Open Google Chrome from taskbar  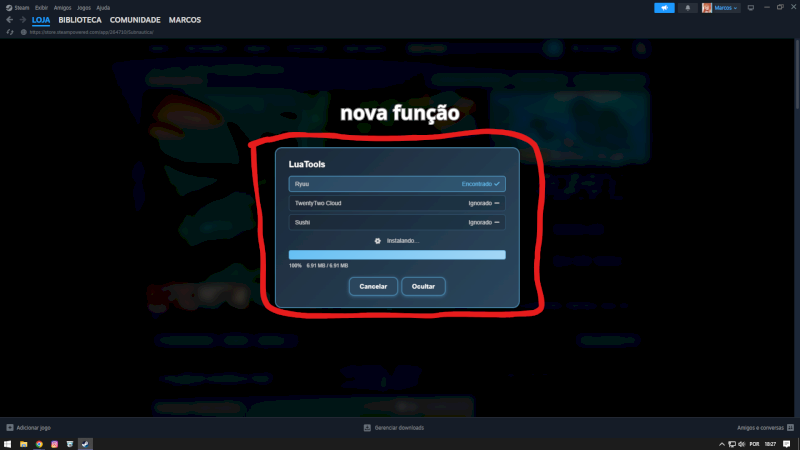pyautogui.click(x=39, y=444)
